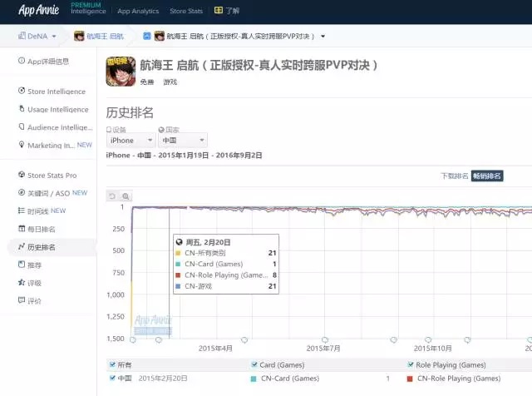The width and height of the screenshot is (532, 396).
Task: Click the App Annie logo
Action: [39, 10]
